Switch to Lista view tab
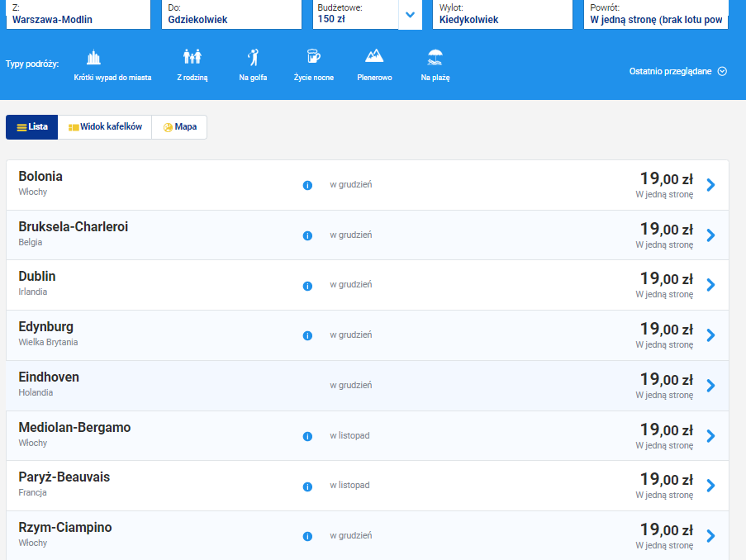Image resolution: width=746 pixels, height=560 pixels. [32, 127]
